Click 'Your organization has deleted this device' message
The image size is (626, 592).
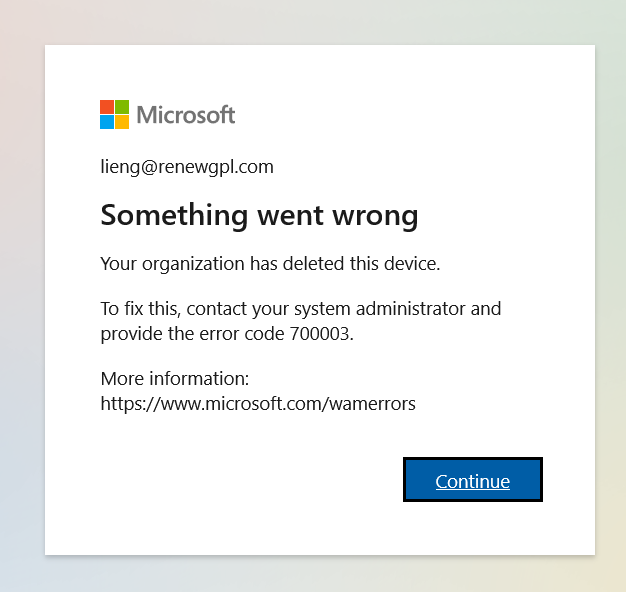[270, 264]
